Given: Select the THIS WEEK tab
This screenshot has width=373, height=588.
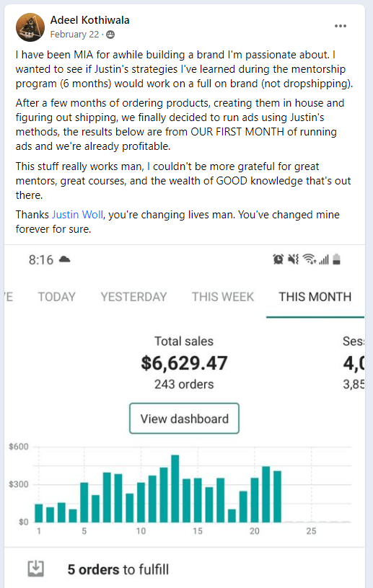Looking at the screenshot, I should 223,297.
